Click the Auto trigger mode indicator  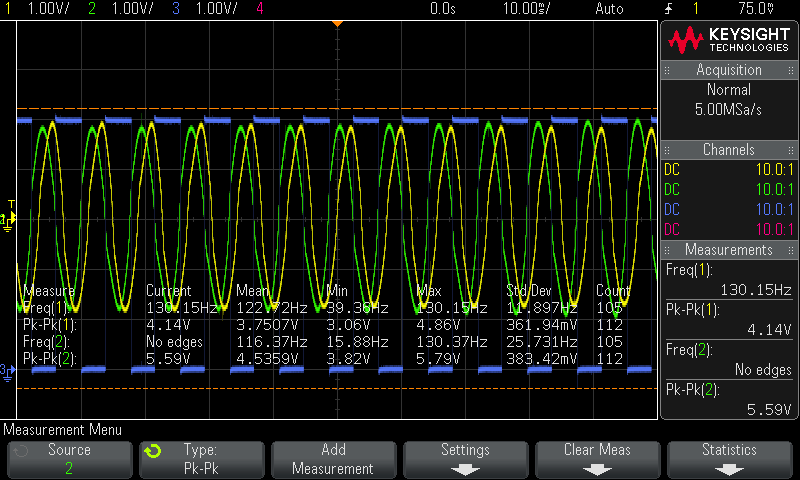point(609,8)
